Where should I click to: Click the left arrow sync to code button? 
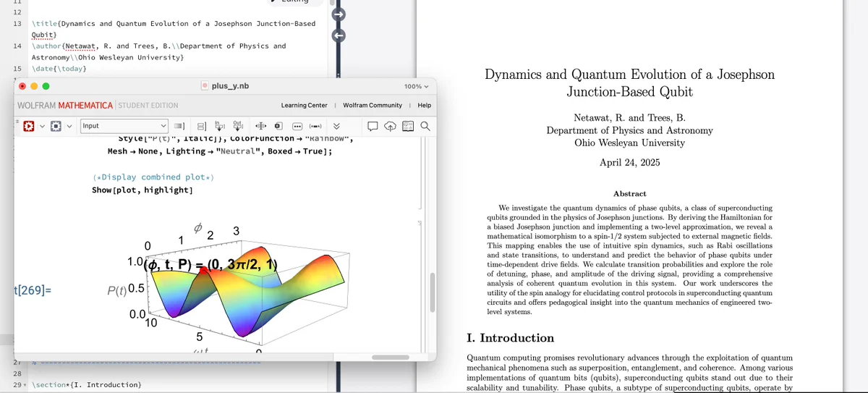coord(339,35)
